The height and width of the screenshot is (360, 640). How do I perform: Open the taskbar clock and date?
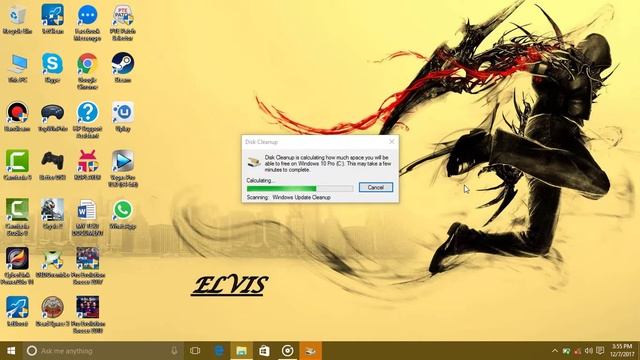click(x=622, y=351)
